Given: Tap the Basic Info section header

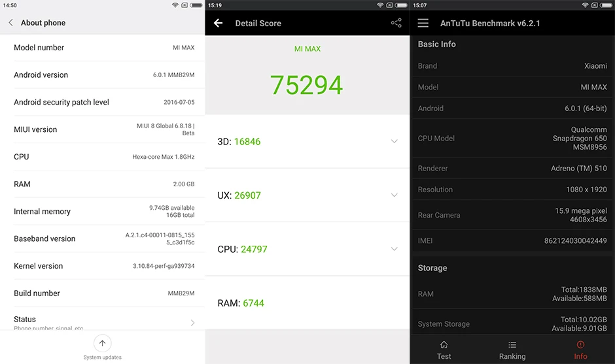Looking at the screenshot, I should pos(436,44).
